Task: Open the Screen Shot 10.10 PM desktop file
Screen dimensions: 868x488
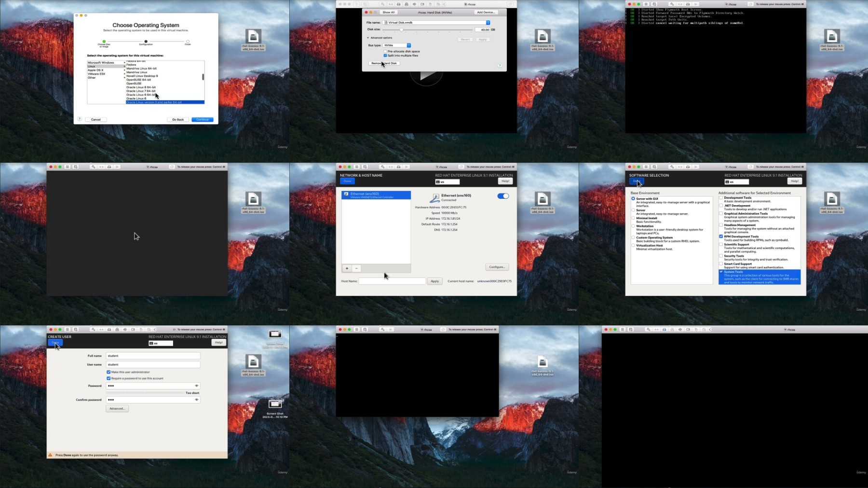Action: click(x=275, y=404)
